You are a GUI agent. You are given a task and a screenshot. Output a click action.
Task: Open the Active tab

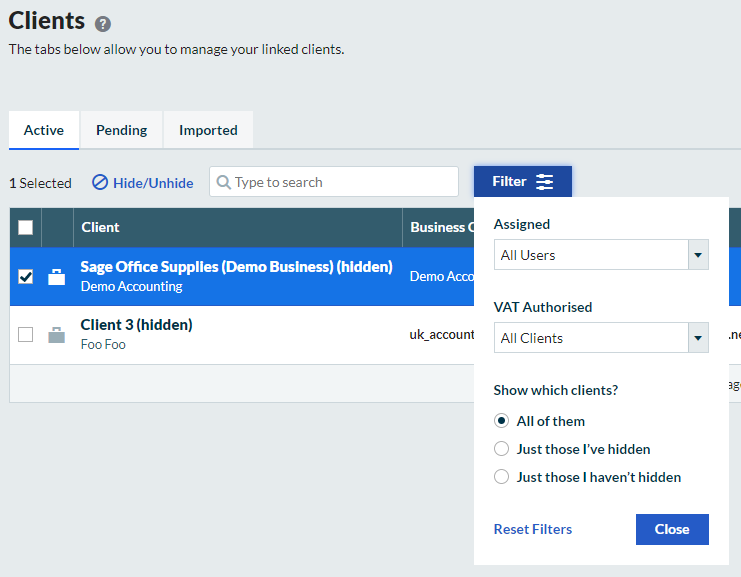(x=44, y=130)
